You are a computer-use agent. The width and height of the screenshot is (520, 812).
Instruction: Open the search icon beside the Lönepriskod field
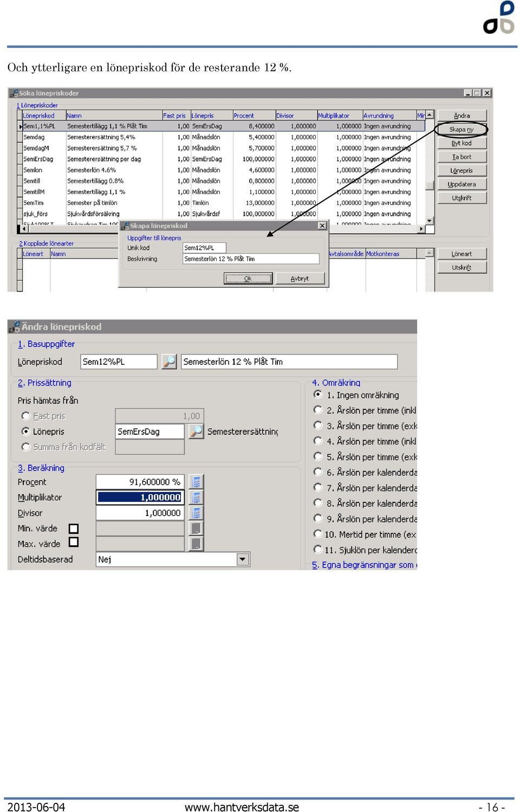pyautogui.click(x=170, y=362)
